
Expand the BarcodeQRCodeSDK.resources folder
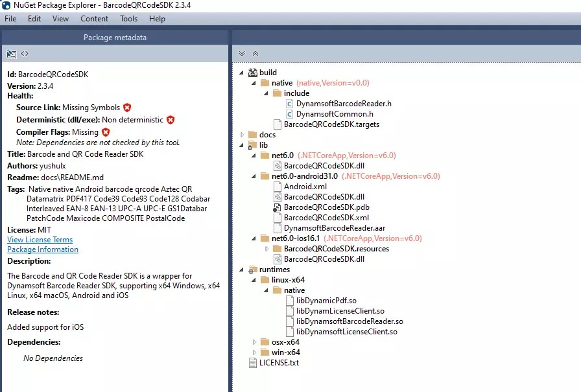(x=266, y=248)
